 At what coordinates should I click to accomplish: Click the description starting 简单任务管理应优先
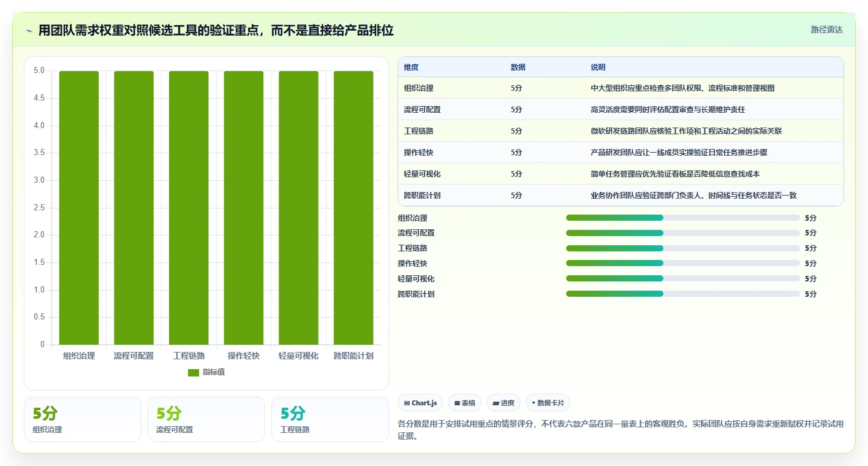click(x=675, y=174)
